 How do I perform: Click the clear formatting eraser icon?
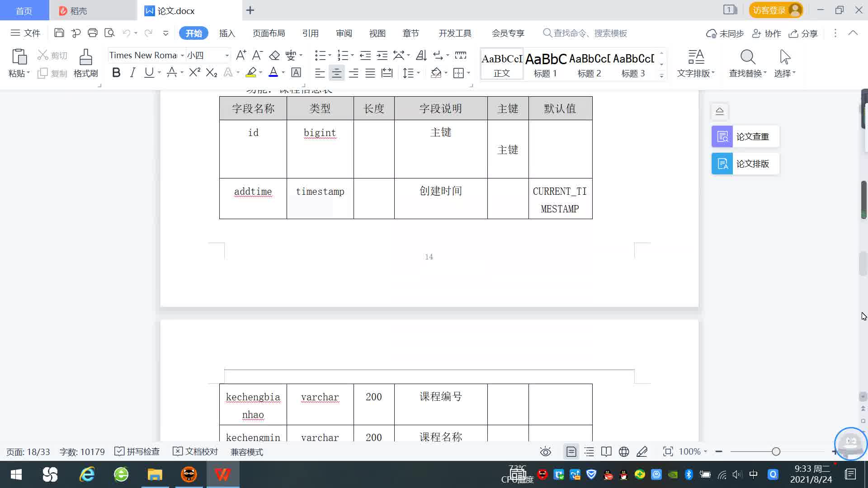[x=274, y=56]
